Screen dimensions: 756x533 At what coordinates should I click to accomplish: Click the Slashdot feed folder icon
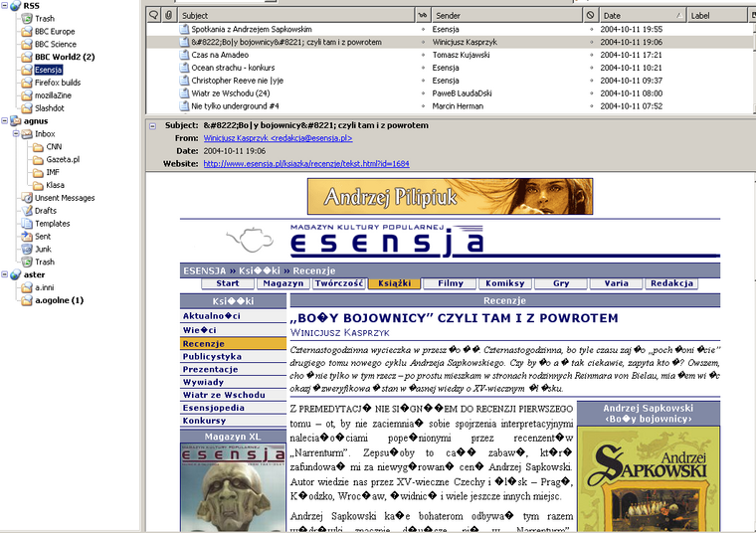[27, 108]
